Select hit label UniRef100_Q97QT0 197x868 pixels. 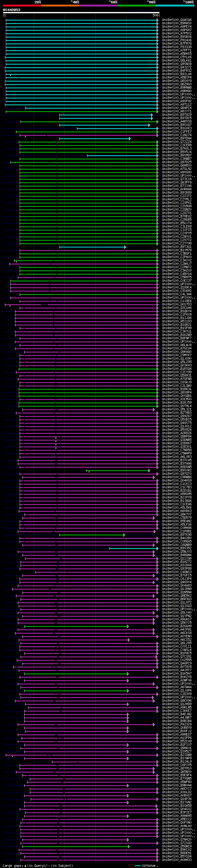pos(176,474)
